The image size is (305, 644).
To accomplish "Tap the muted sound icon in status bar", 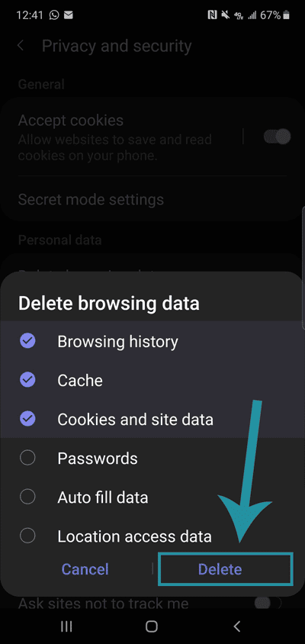I will 225,15.
